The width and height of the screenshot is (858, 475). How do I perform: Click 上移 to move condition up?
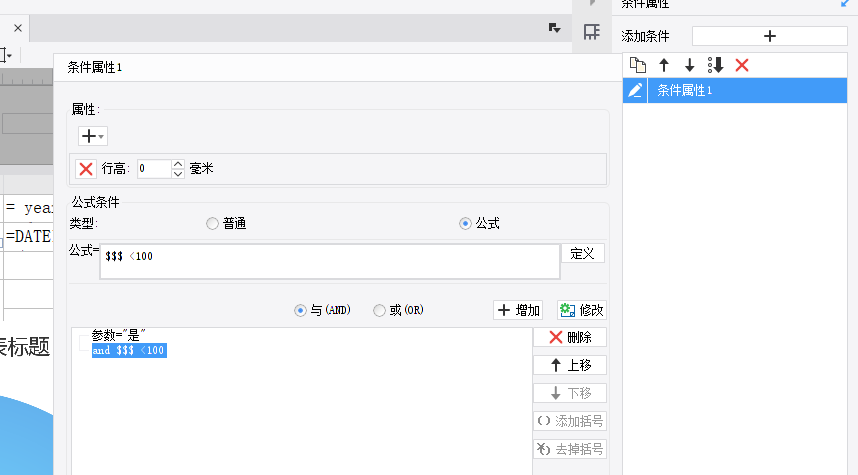tap(570, 365)
